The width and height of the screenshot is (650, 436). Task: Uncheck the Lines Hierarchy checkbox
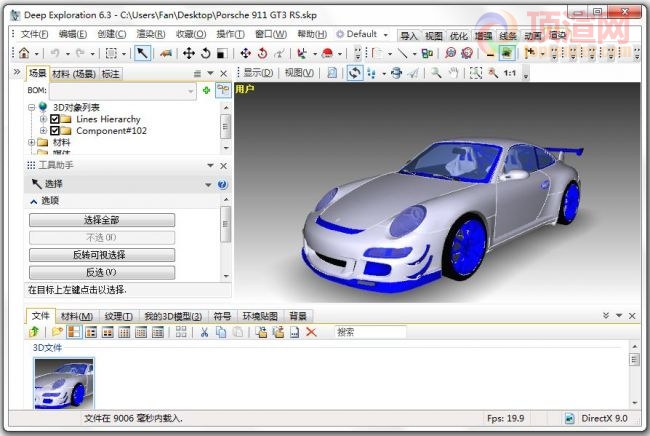54,119
